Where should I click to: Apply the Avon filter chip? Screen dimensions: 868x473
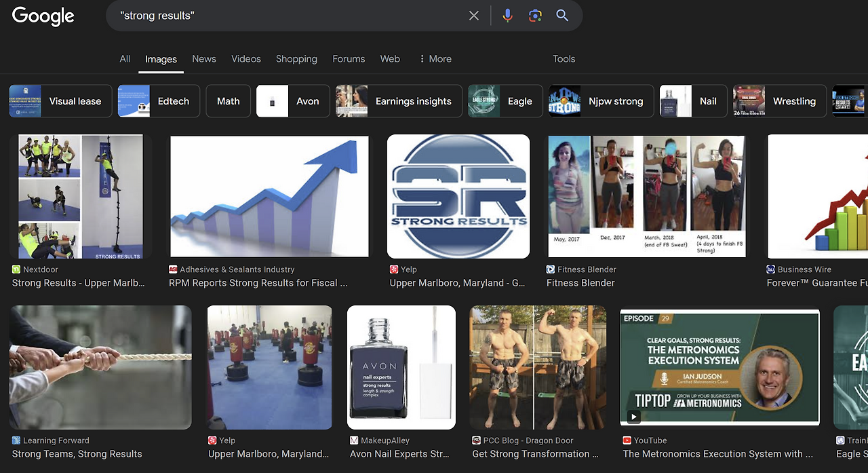click(293, 101)
